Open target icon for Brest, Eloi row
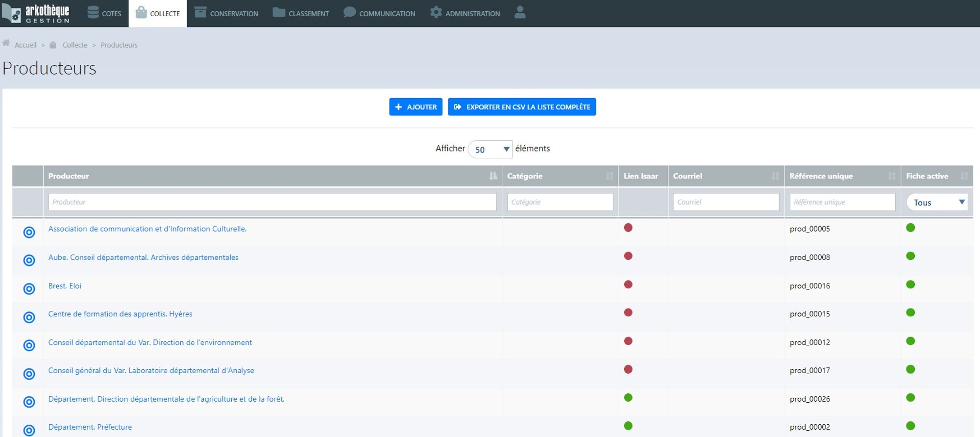The height and width of the screenshot is (437, 980). (29, 289)
